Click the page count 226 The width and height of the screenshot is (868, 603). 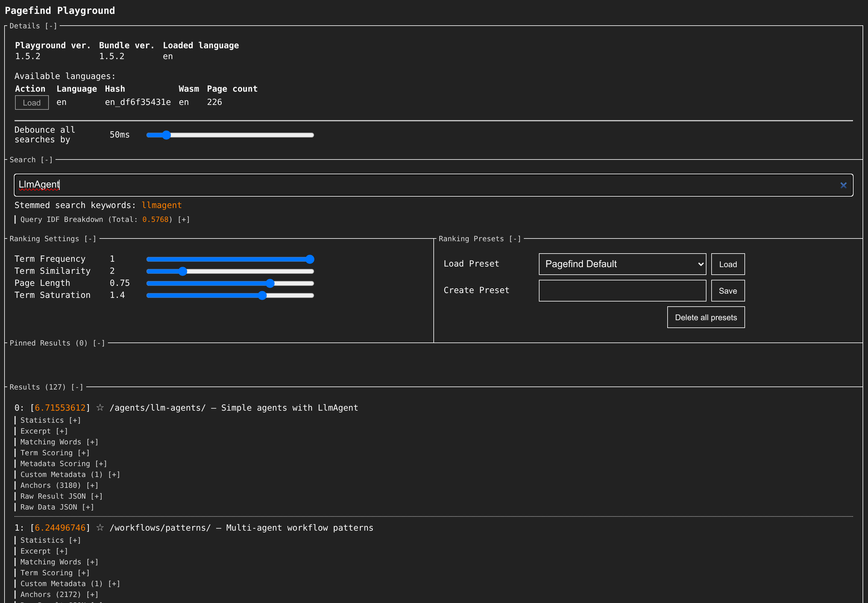(x=215, y=103)
